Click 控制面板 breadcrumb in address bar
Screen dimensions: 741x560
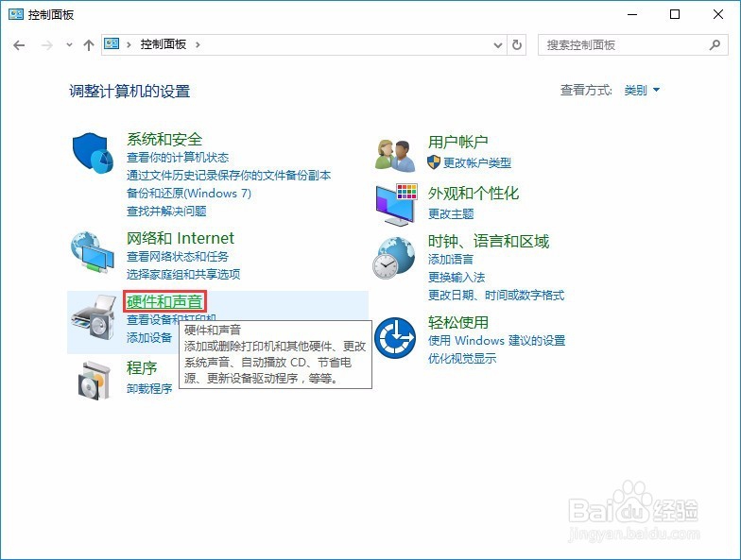pos(163,44)
